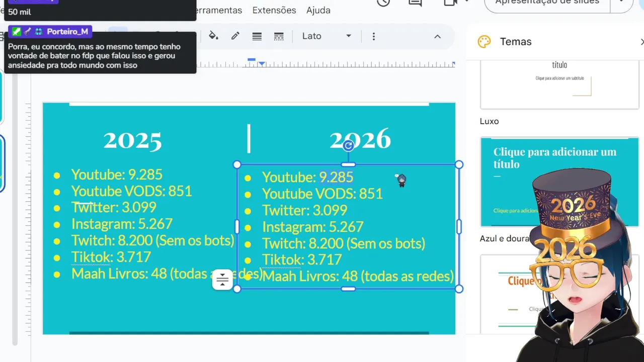Click the video call camera icon
644x362 pixels.
click(449, 3)
